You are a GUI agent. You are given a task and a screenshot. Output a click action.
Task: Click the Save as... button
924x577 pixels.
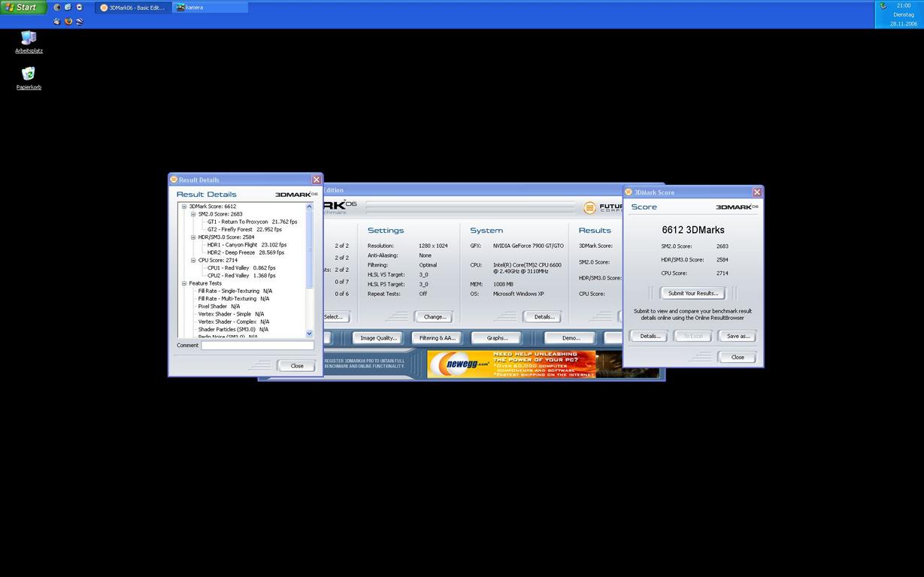click(738, 336)
